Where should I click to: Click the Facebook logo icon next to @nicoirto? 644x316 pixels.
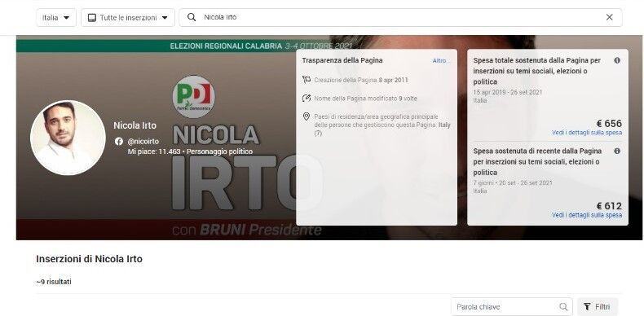(119, 141)
